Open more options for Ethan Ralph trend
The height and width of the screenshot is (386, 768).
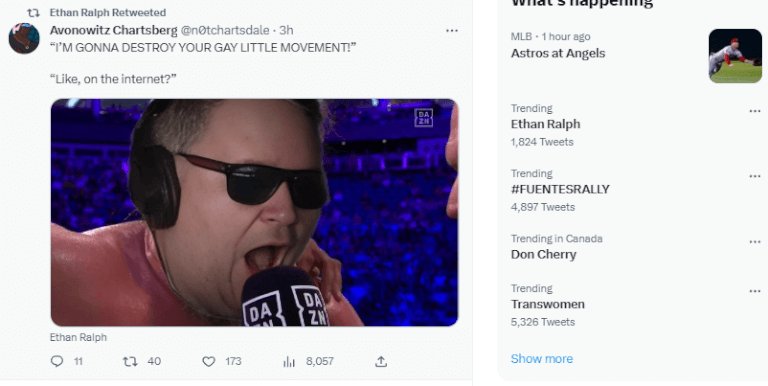755,111
